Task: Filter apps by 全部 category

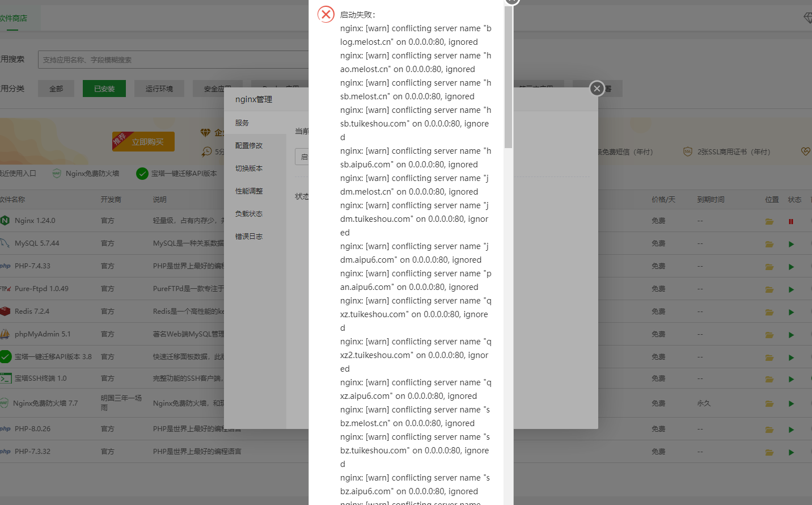Action: (x=56, y=89)
